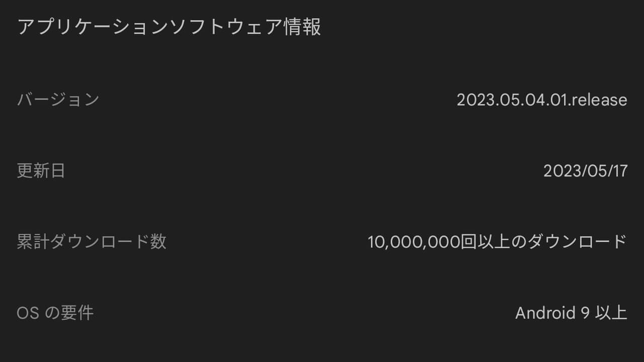
Task: Click the 10,000,000回以上のダウンロード text
Action: click(497, 242)
